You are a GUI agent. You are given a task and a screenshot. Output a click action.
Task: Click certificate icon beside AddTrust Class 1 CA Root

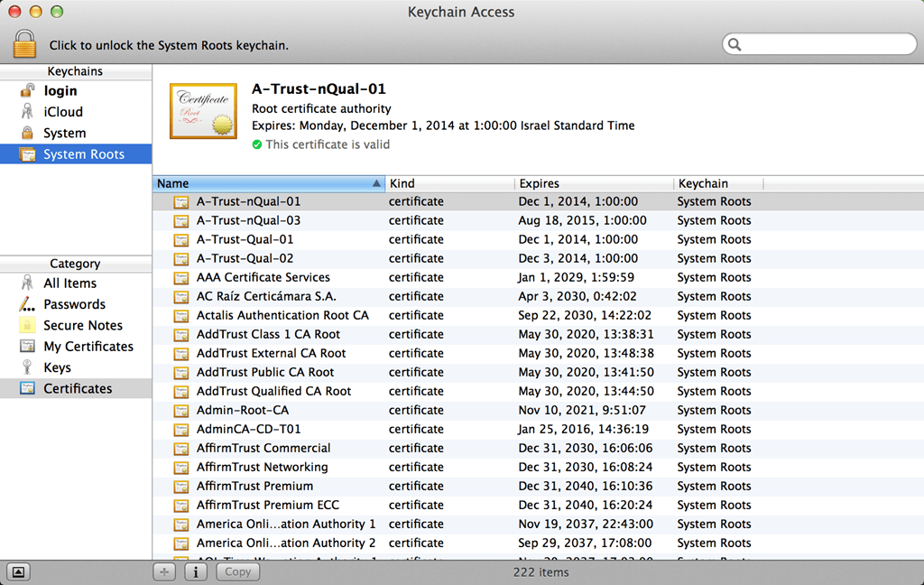tap(180, 335)
